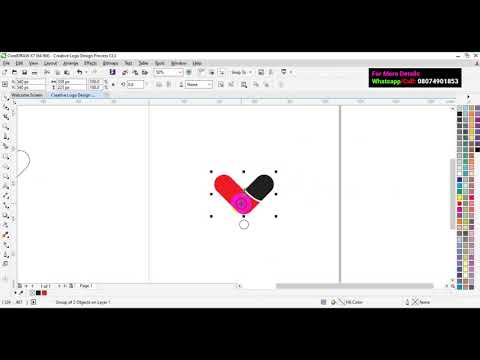Image resolution: width=480 pixels, height=360 pixels.
Task: Select the Zoom tool in the toolbox
Action: point(6,127)
